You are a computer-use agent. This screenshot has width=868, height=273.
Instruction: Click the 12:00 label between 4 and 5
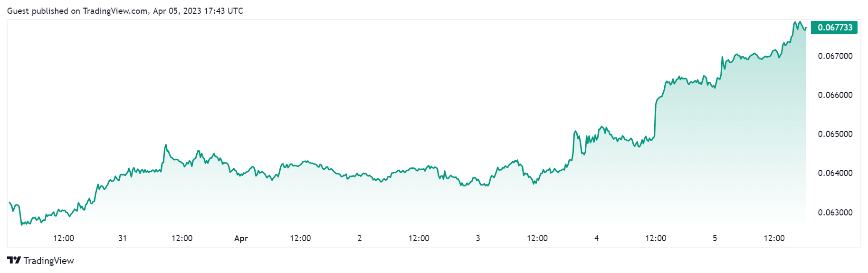tap(656, 238)
